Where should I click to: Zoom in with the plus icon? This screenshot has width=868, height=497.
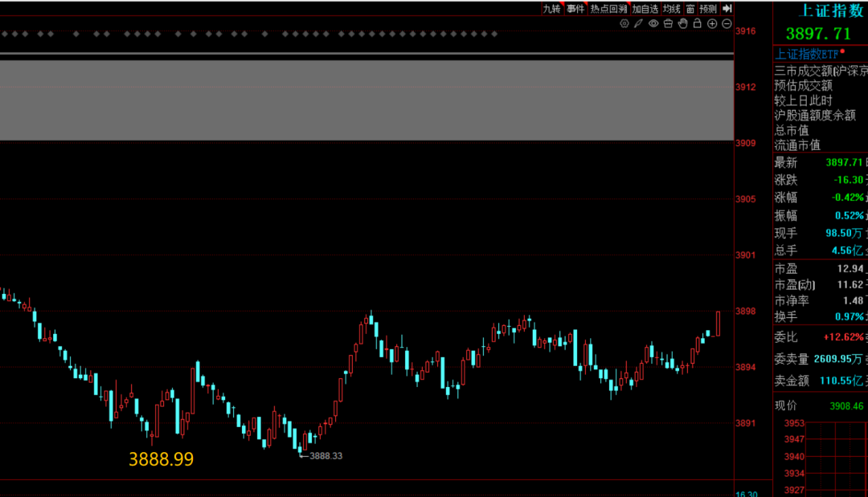pos(711,24)
